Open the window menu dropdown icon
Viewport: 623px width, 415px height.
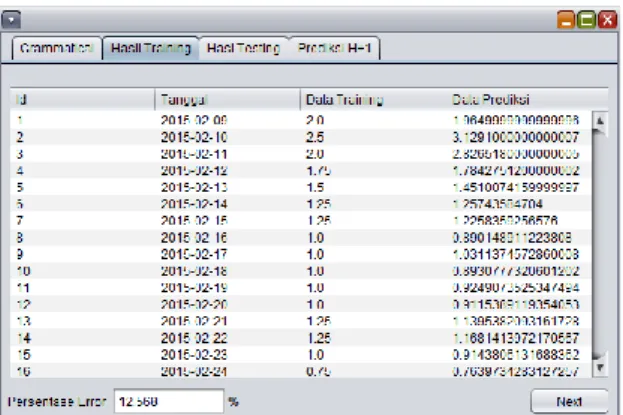point(11,20)
